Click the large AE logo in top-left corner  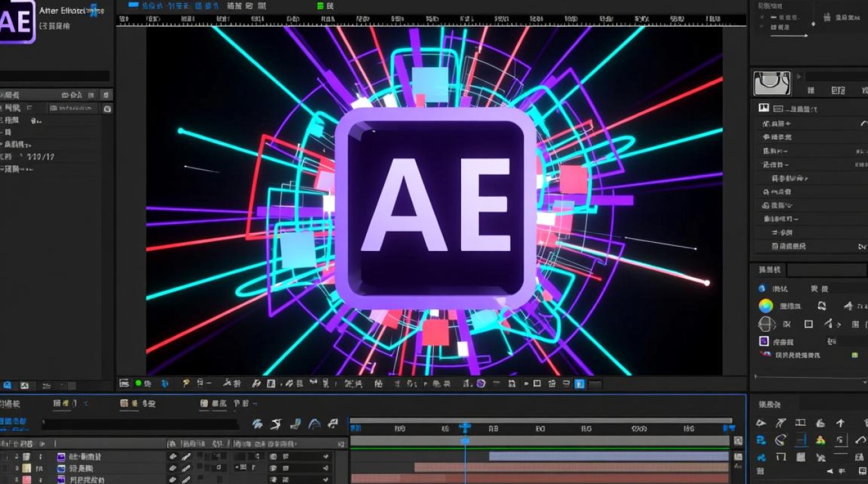[x=17, y=21]
